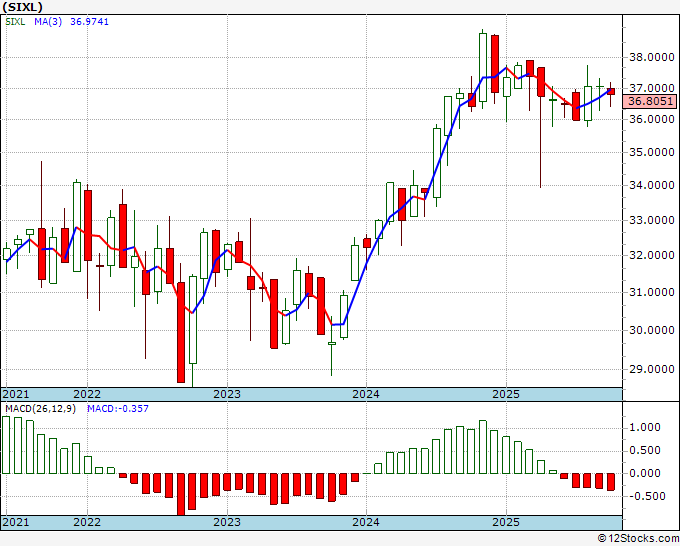Select 2023 on the price chart timeline

[x=227, y=394]
